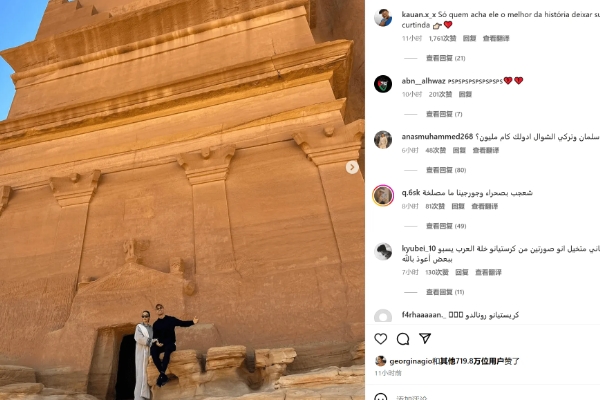Open kyubei_10 profile avatar
The width and height of the screenshot is (600, 400).
coord(383,251)
